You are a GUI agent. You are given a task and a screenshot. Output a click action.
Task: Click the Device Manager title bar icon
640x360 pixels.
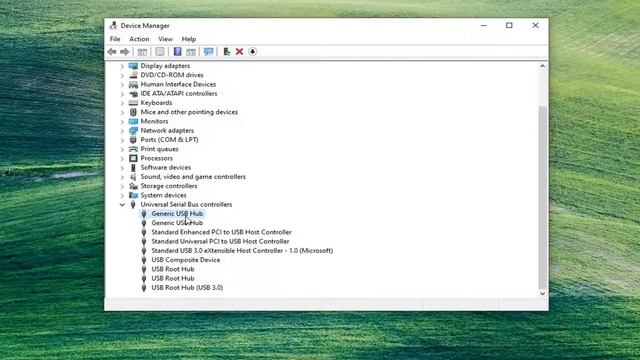tap(113, 25)
